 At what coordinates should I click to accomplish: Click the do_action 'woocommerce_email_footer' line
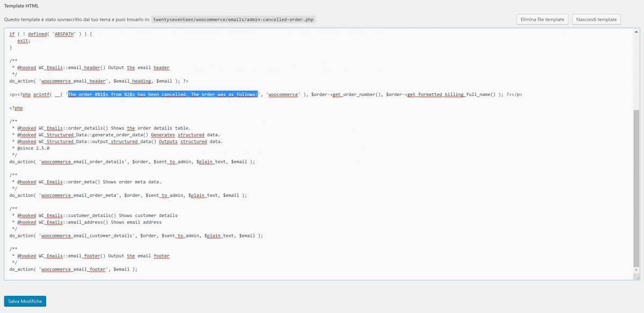[x=74, y=269]
